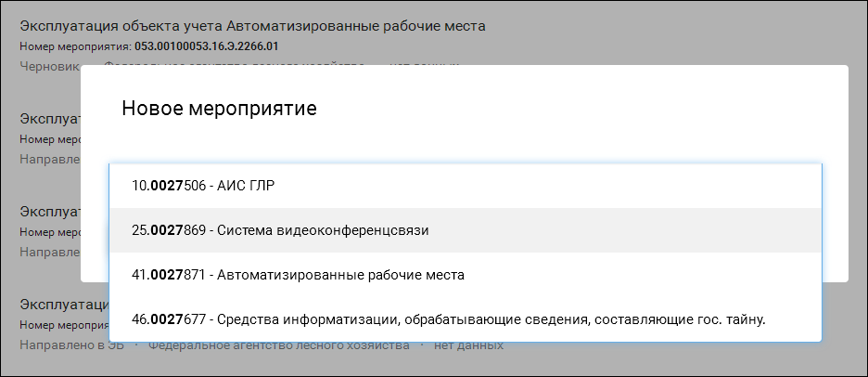Select "46.0027677 - Средства информатизации" option
Viewport: 868px width, 377px height.
click(465, 319)
